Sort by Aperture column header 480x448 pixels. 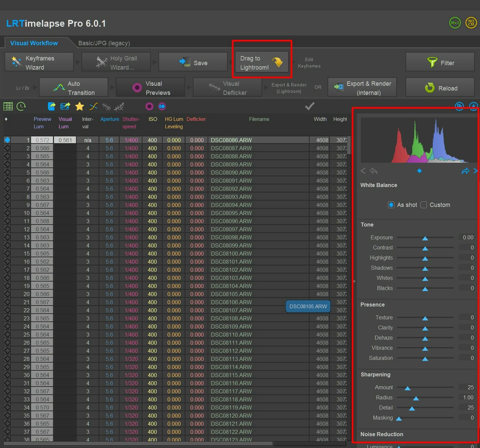point(110,119)
